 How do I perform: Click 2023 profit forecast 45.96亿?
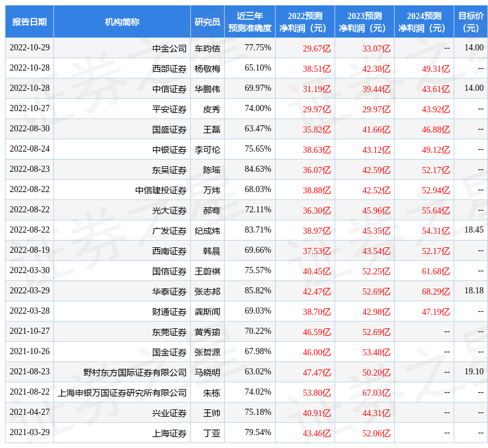[376, 210]
